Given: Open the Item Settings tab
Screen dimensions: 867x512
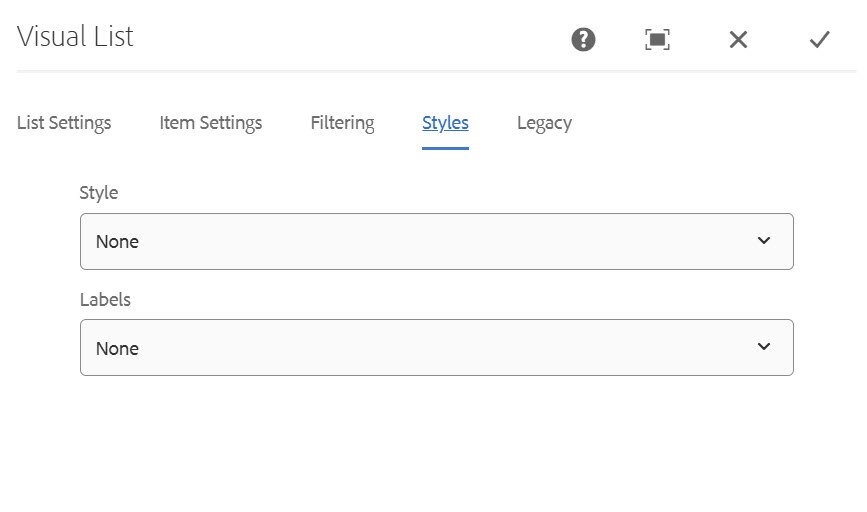Looking at the screenshot, I should (x=211, y=123).
